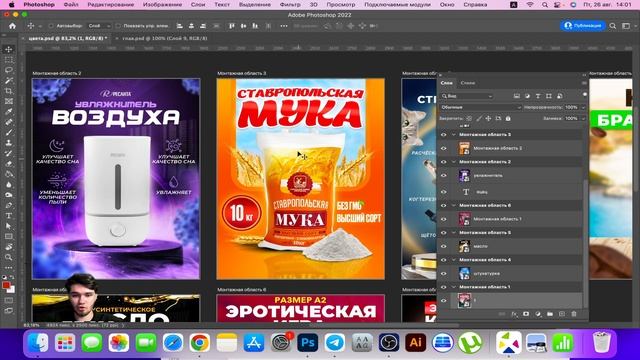640x360 pixels.
Task: Select the Eyedropper tool
Action: [x=9, y=112]
